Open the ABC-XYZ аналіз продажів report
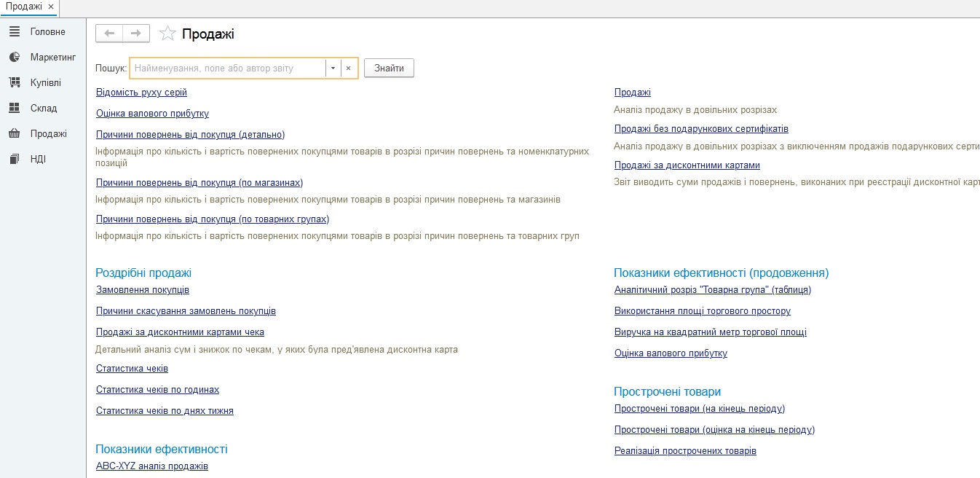Viewport: 980px width, 478px height. [152, 466]
